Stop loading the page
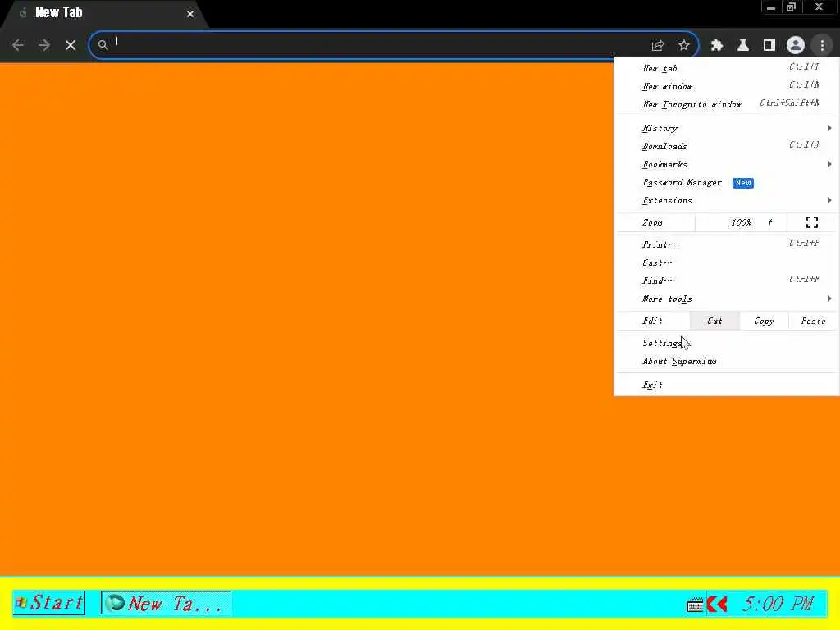The width and height of the screenshot is (840, 630). pos(71,45)
